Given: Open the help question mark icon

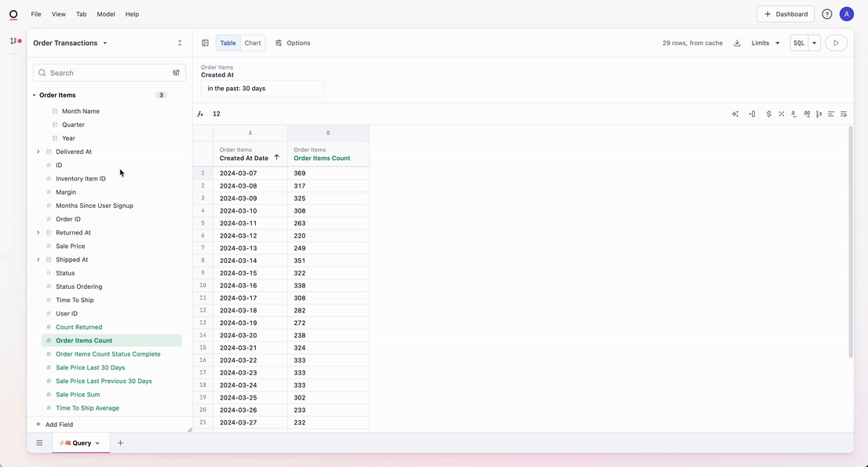Looking at the screenshot, I should pos(827,14).
